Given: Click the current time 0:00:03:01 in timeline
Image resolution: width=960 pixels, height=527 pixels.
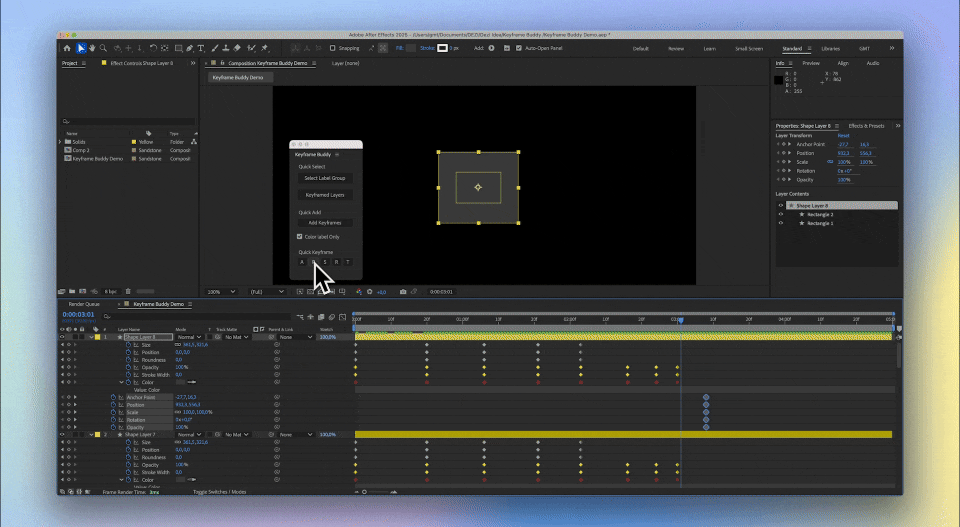Looking at the screenshot, I should tap(78, 315).
